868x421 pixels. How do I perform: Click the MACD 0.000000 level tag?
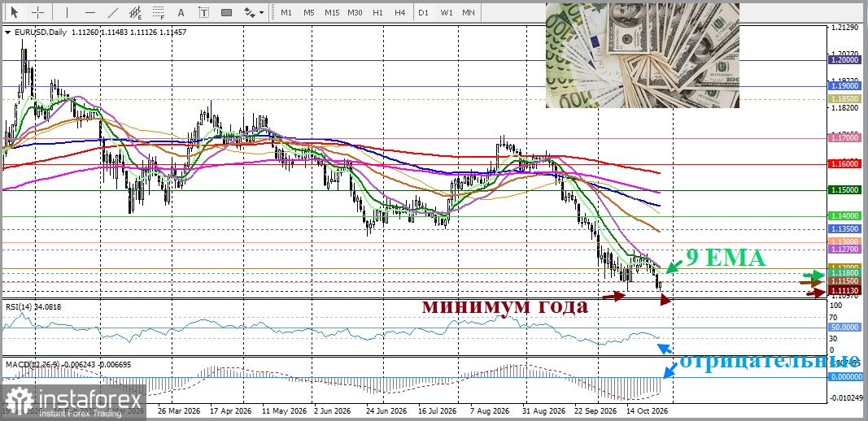(x=844, y=377)
